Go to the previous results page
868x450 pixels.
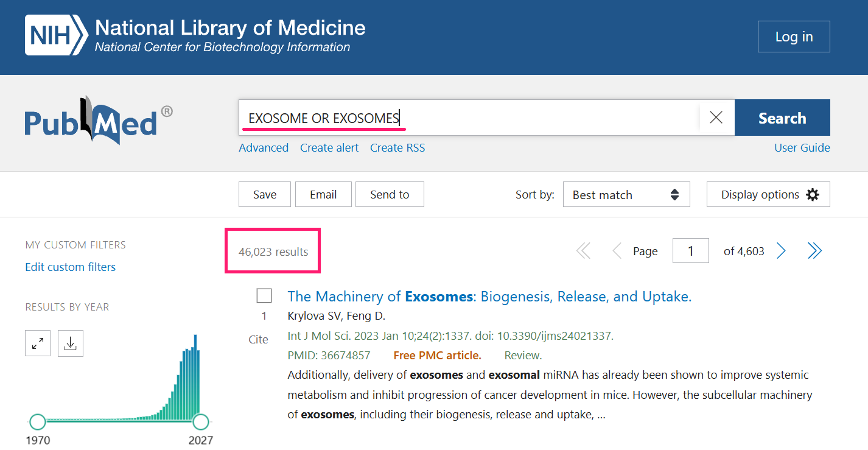tap(617, 251)
